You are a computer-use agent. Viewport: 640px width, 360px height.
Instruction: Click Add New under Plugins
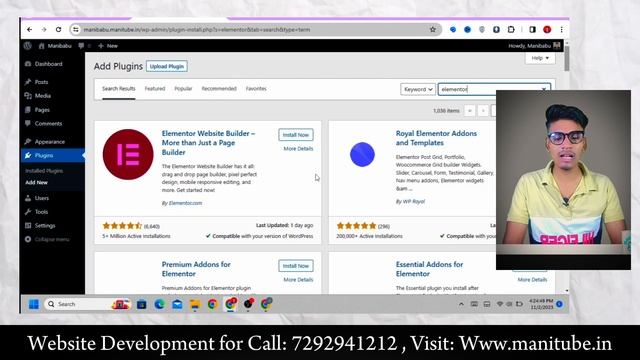[36, 182]
